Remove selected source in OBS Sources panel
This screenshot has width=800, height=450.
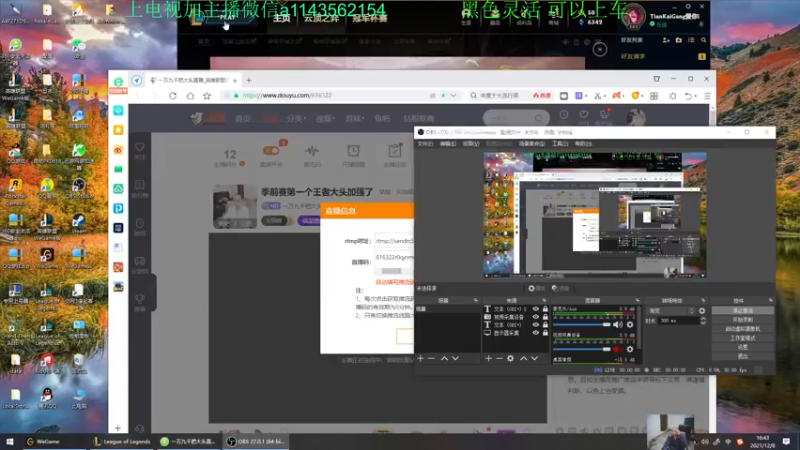point(499,359)
